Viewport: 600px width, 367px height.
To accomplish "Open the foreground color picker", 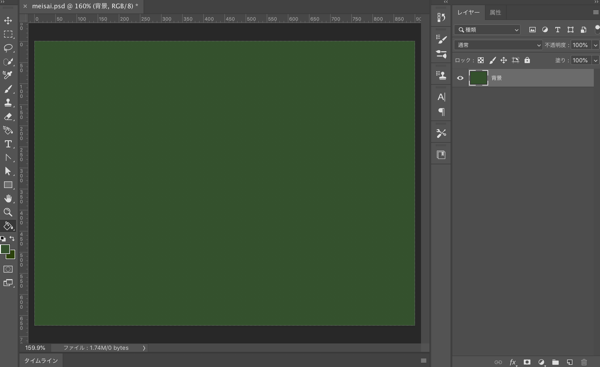I will (x=5, y=249).
